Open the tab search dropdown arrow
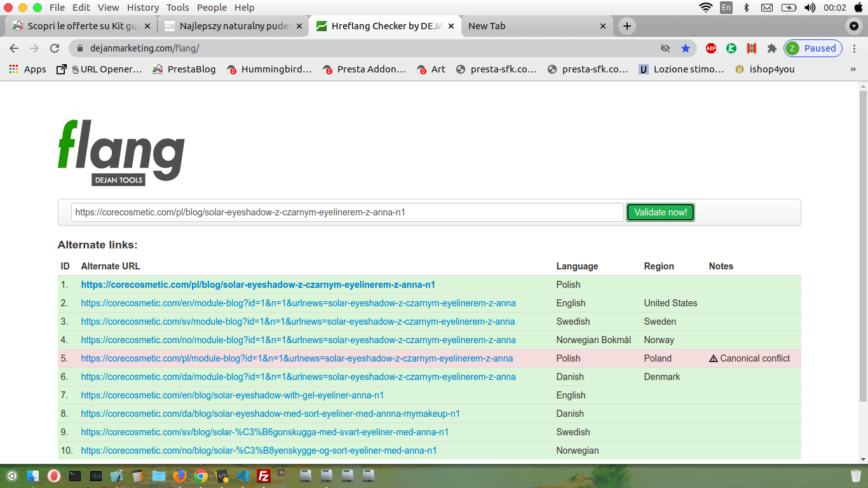868x488 pixels. (x=855, y=26)
